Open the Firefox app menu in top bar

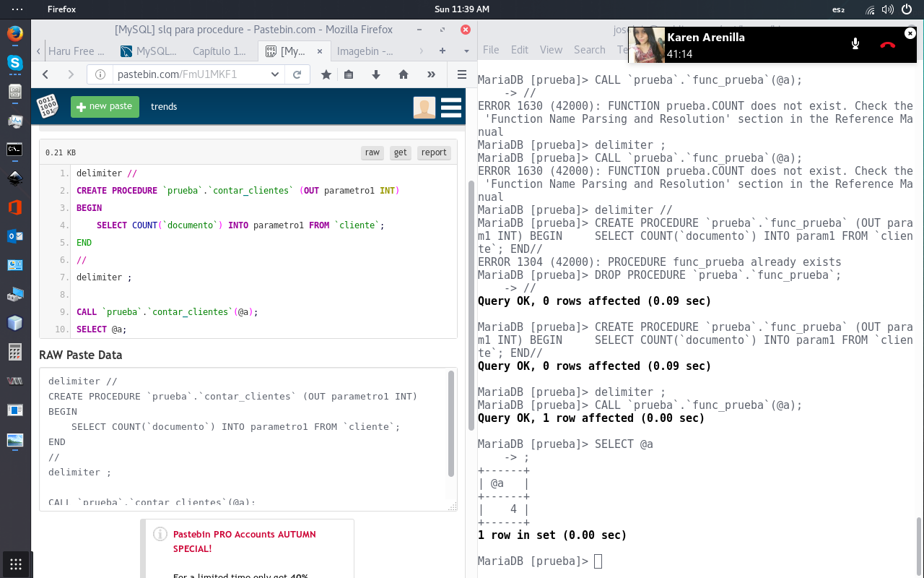pos(61,9)
